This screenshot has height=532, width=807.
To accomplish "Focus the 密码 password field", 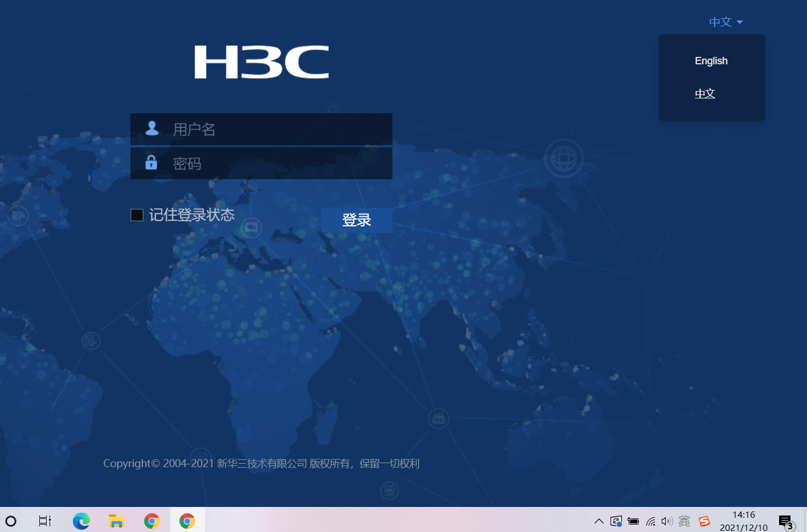I will tap(261, 163).
